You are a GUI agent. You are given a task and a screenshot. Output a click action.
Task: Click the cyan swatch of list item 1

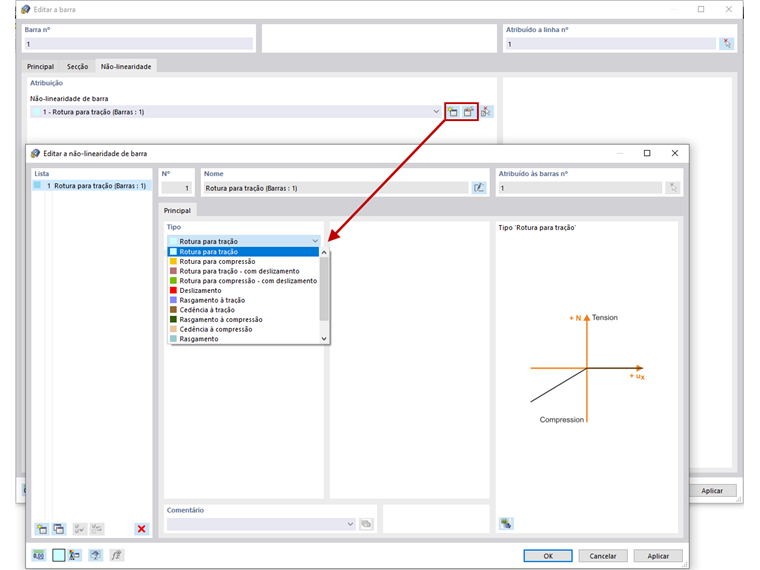click(37, 185)
